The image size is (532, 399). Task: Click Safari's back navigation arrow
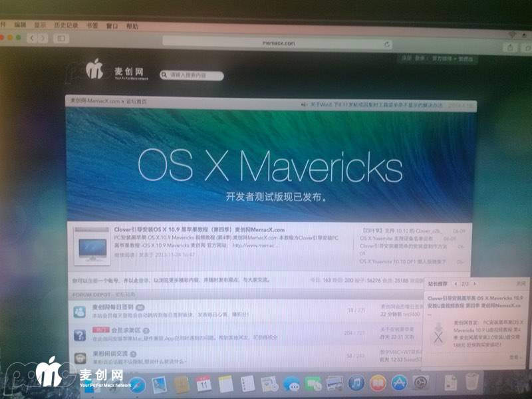click(x=31, y=39)
